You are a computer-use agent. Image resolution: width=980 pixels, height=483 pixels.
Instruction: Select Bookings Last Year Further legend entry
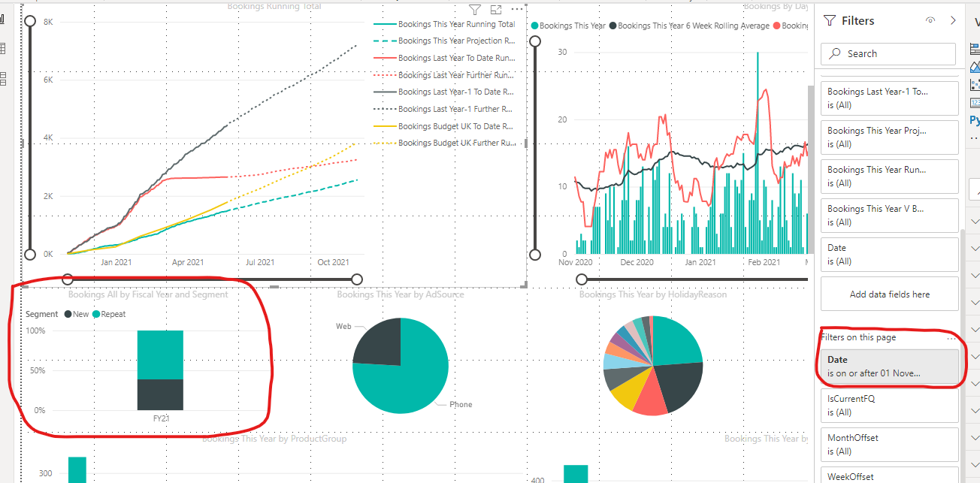(x=444, y=75)
